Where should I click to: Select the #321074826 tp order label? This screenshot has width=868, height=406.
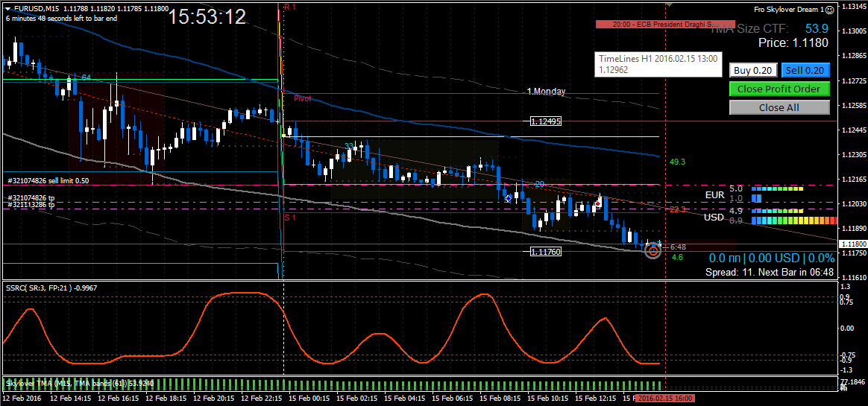tap(31, 197)
